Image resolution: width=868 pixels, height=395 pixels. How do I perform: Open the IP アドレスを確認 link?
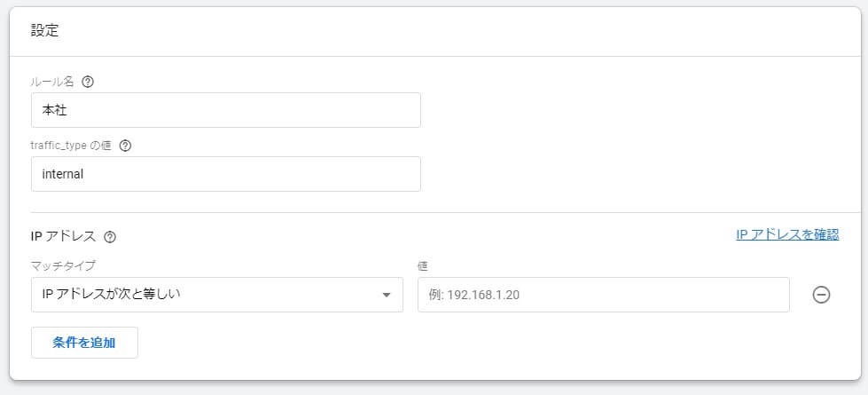(787, 235)
